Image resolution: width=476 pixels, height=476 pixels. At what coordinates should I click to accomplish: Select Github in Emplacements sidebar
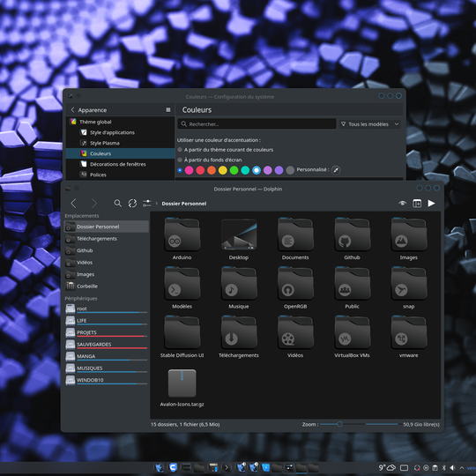pyautogui.click(x=107, y=250)
